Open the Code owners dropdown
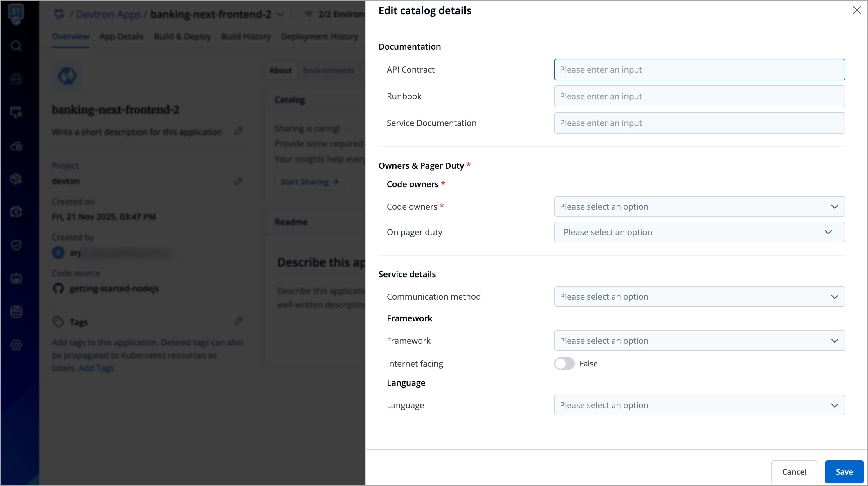 pyautogui.click(x=699, y=207)
